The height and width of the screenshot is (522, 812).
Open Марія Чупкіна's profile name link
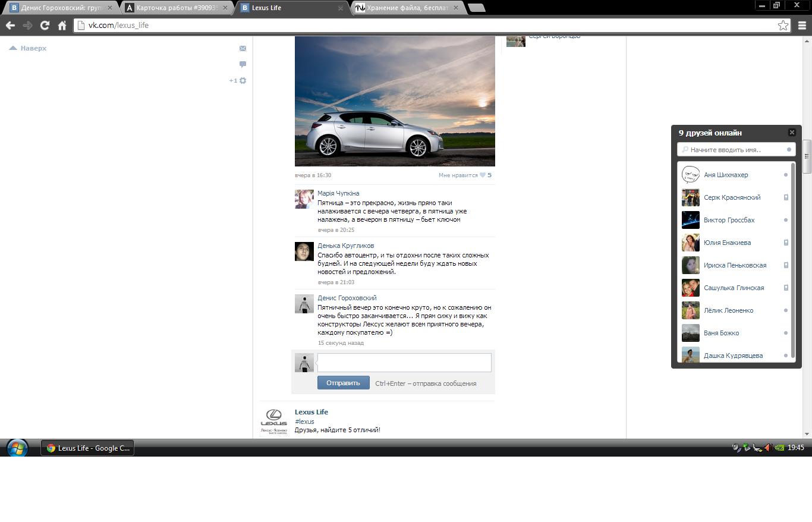[x=338, y=193]
